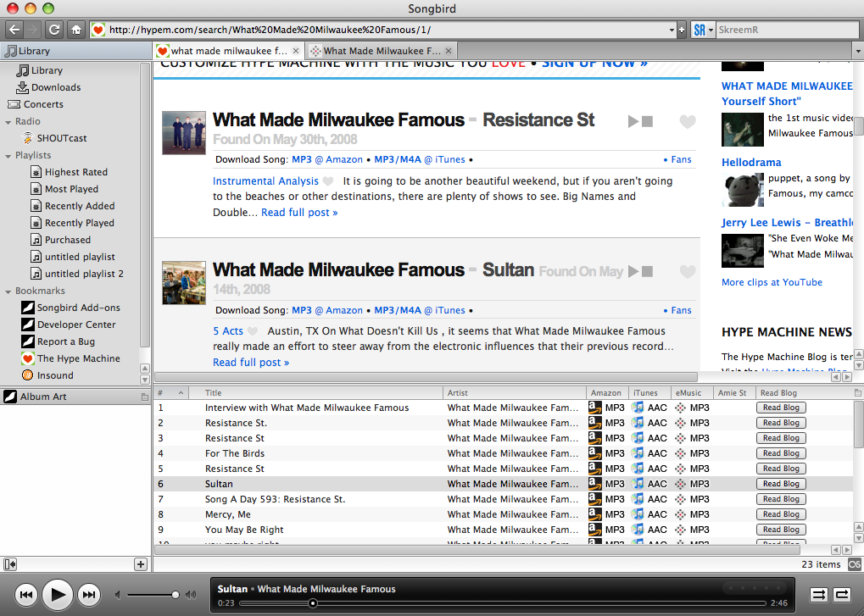Click 'MP3/M4A @ iTunes' under Sultan
Screen dimensions: 864x616
click(420, 310)
